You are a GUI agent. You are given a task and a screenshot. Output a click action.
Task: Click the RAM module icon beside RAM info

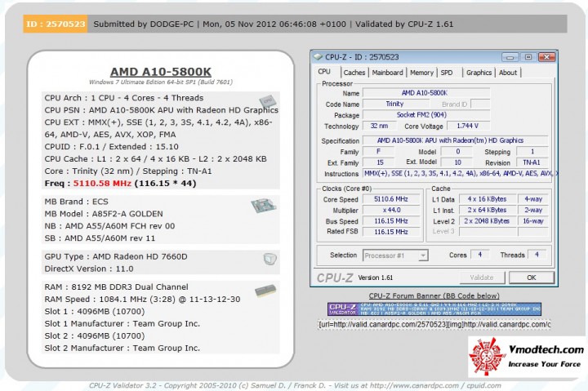point(265,291)
